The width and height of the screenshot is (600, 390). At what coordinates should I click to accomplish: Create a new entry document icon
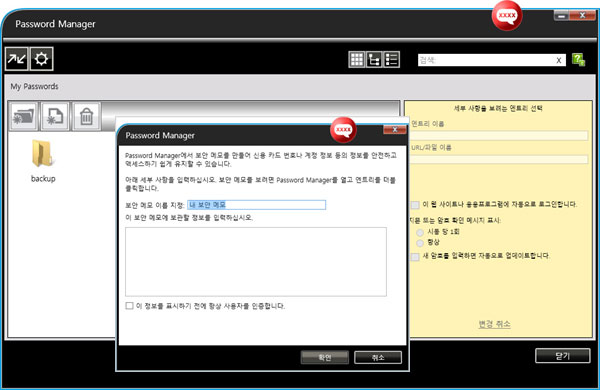pyautogui.click(x=55, y=116)
